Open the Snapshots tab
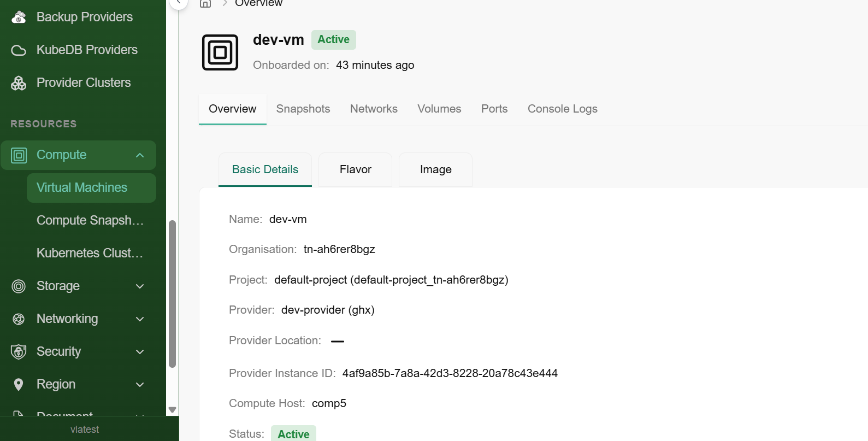Viewport: 868px width, 441px height. [x=303, y=109]
